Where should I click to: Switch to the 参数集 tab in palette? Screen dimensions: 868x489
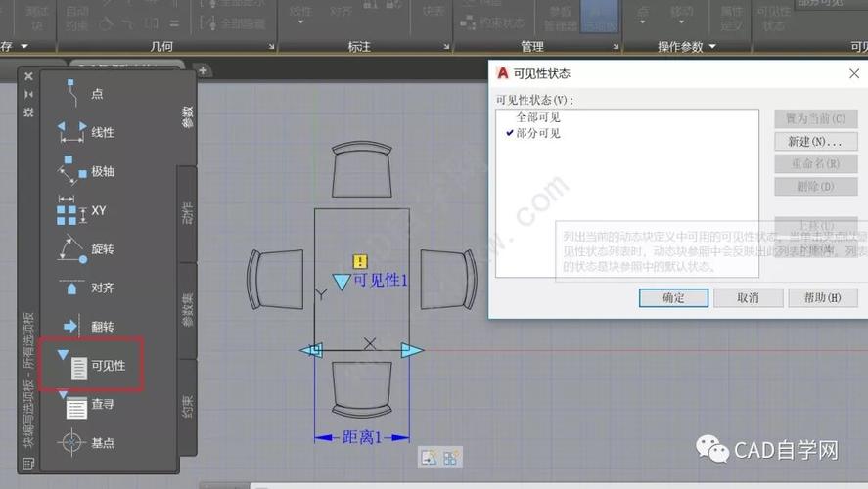(x=188, y=309)
